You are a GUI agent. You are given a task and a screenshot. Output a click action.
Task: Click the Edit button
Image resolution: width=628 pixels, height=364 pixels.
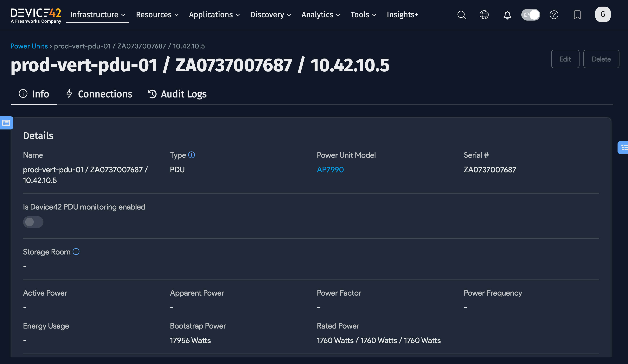pyautogui.click(x=565, y=59)
